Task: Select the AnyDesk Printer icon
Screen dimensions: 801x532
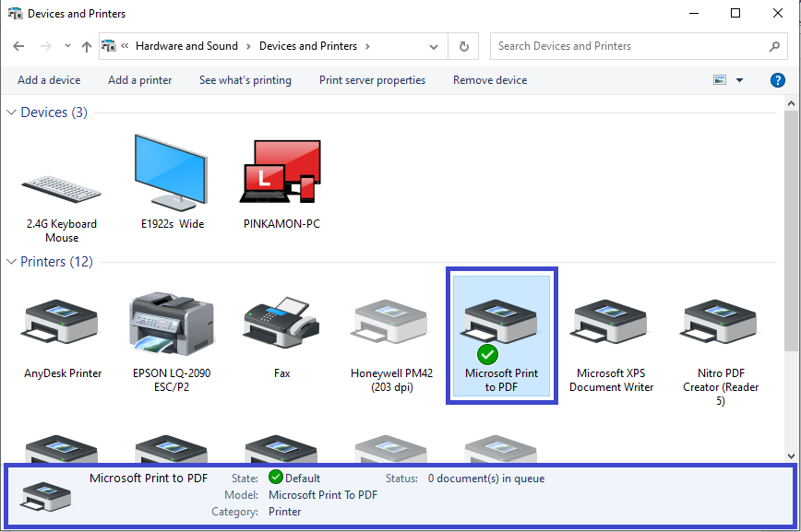Action: [62, 329]
